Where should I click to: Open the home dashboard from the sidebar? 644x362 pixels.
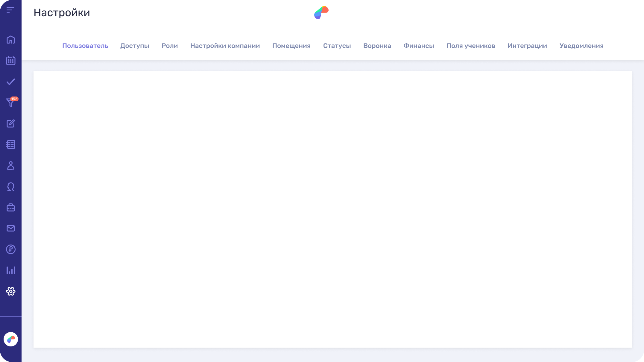pyautogui.click(x=11, y=40)
